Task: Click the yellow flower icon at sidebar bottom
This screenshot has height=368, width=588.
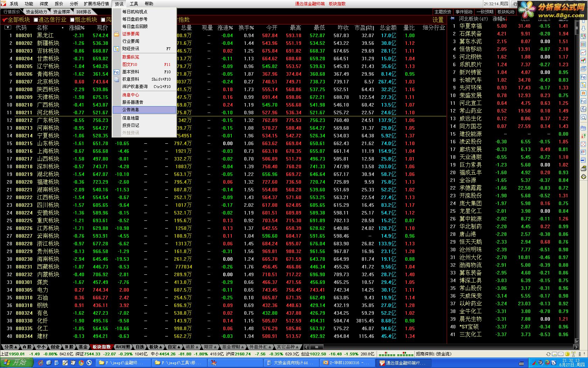Action: pyautogui.click(x=583, y=177)
